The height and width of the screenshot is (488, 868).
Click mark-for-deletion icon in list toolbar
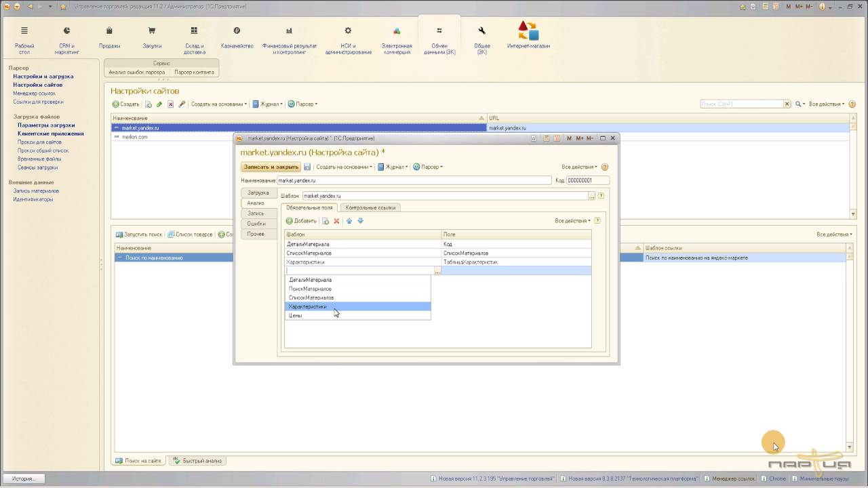click(171, 104)
